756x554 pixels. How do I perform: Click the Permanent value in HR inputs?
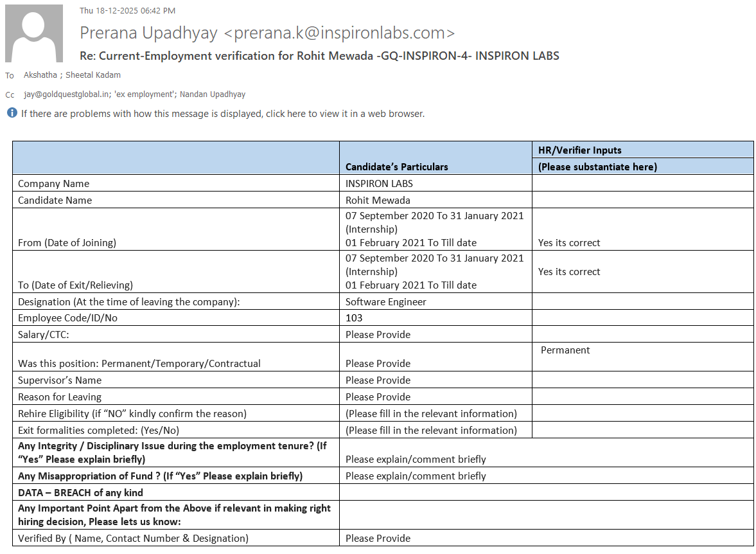point(565,350)
